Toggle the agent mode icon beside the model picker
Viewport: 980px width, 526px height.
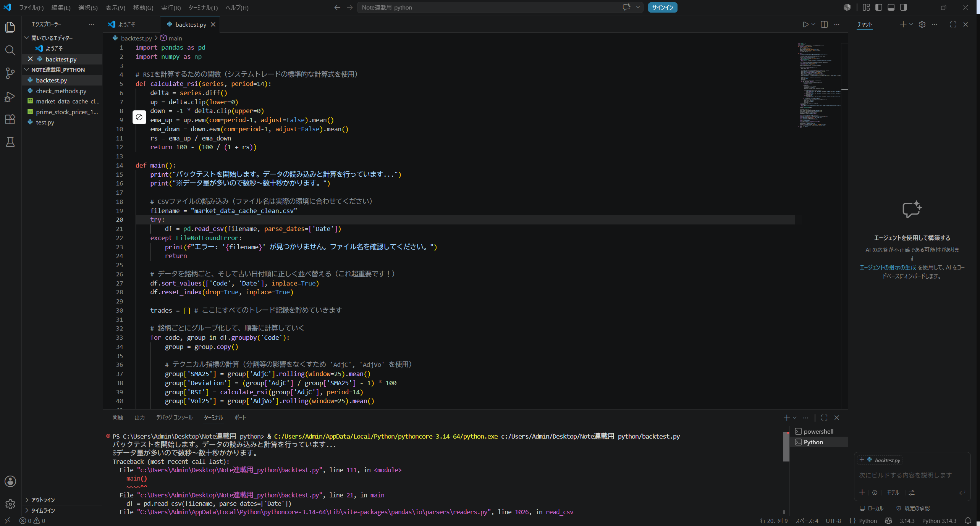point(875,493)
